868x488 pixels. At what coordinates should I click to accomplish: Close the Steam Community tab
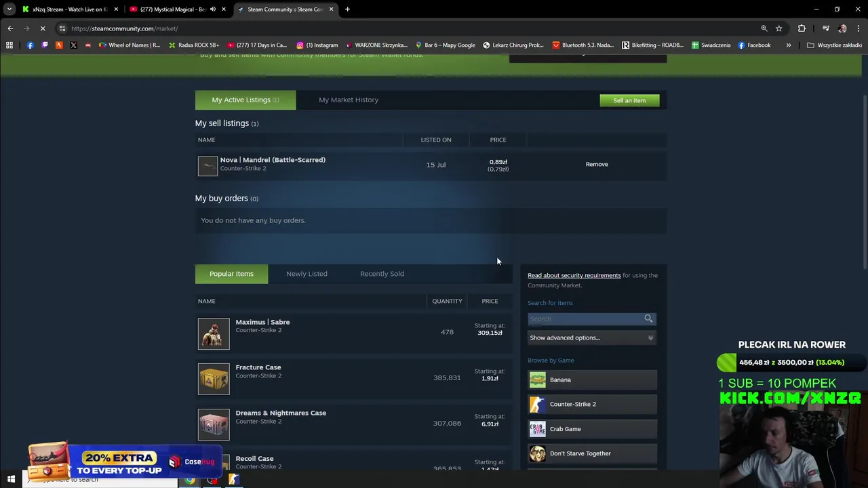331,9
